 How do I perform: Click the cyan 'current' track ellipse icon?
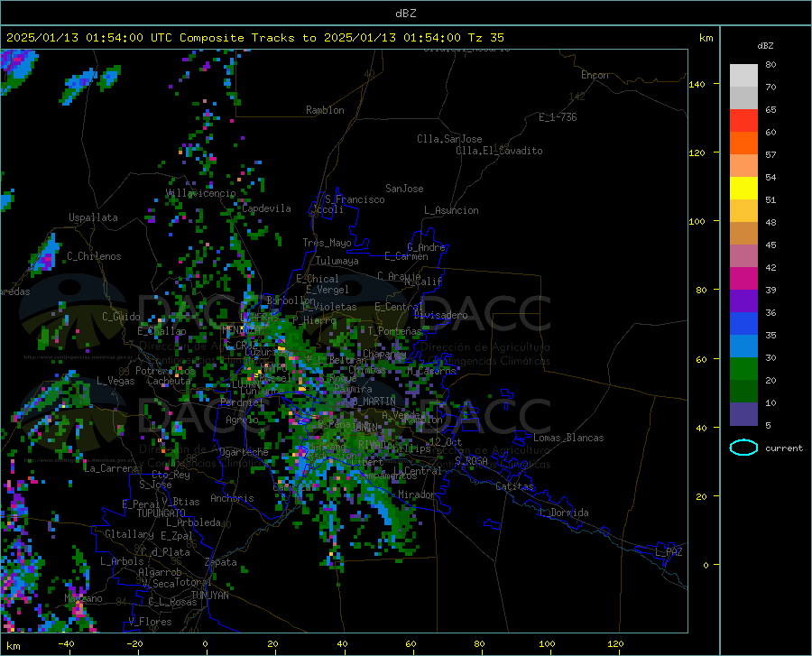[743, 448]
